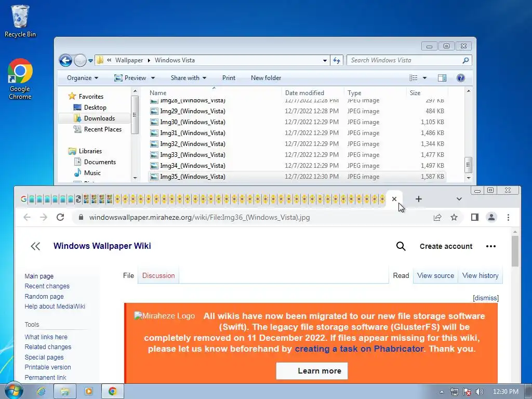The height and width of the screenshot is (399, 532).
Task: Share this page from Chrome toolbar
Action: pyautogui.click(x=437, y=217)
